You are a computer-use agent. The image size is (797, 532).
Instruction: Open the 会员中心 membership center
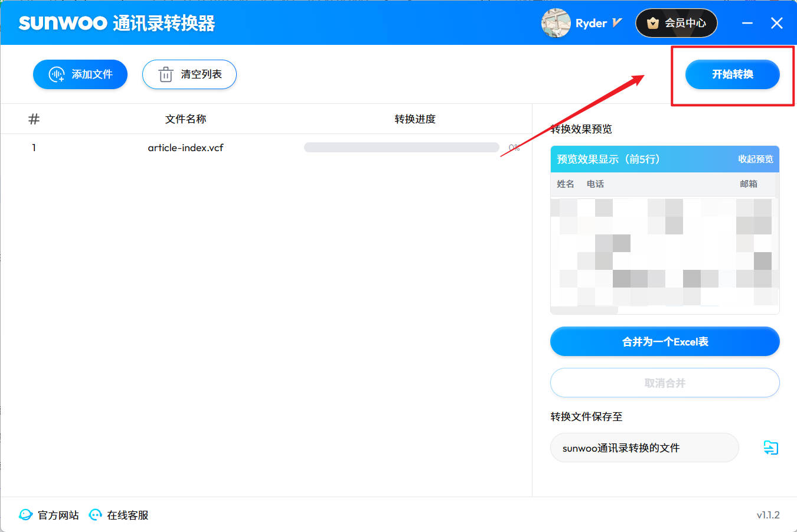(x=676, y=23)
